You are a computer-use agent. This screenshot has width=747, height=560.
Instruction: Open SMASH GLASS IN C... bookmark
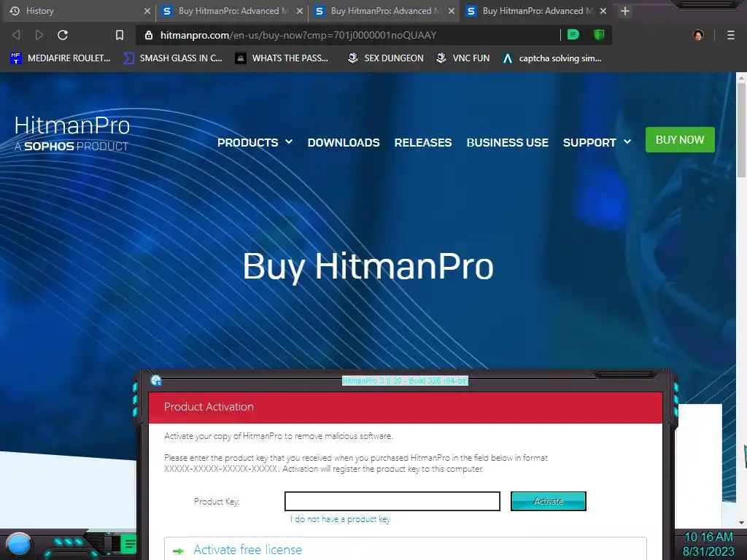coord(173,58)
